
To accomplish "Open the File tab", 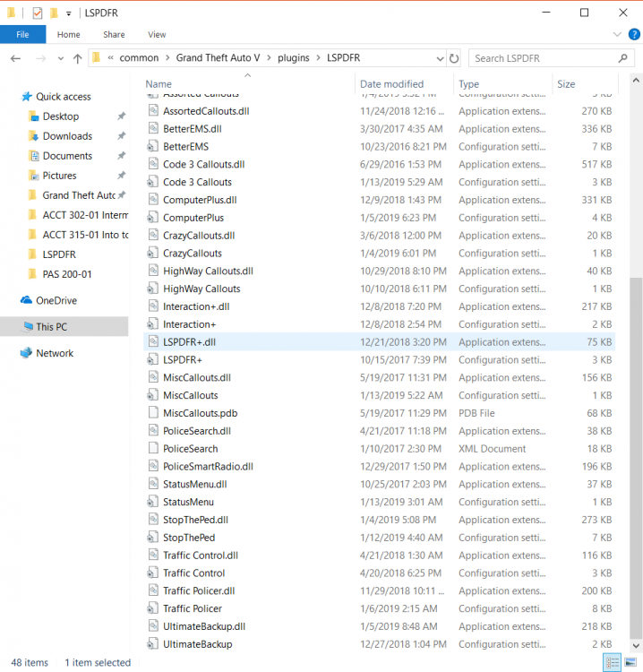I will point(22,34).
